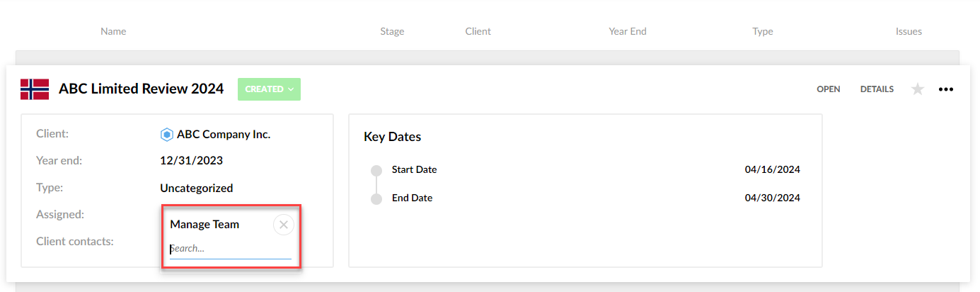Click the OPEN button
Image resolution: width=980 pixels, height=292 pixels.
pos(829,89)
